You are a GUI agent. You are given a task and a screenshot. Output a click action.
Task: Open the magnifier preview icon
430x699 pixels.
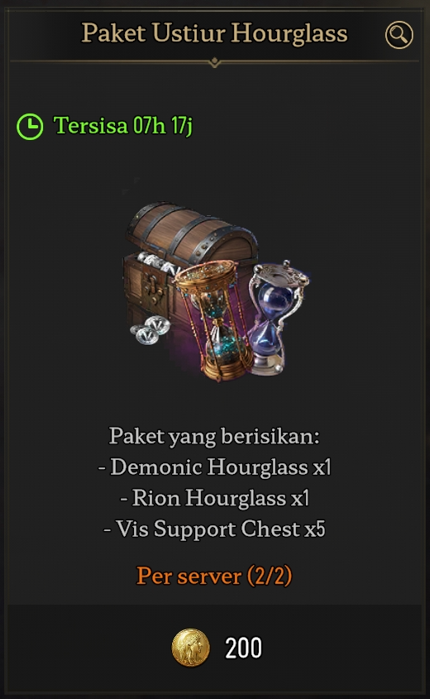[399, 35]
